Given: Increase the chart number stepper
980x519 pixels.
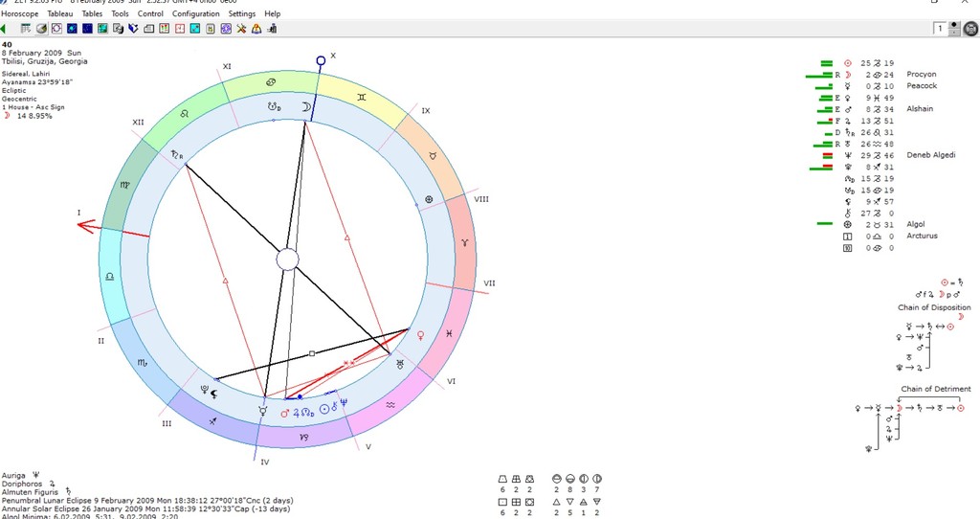Looking at the screenshot, I should 954,25.
